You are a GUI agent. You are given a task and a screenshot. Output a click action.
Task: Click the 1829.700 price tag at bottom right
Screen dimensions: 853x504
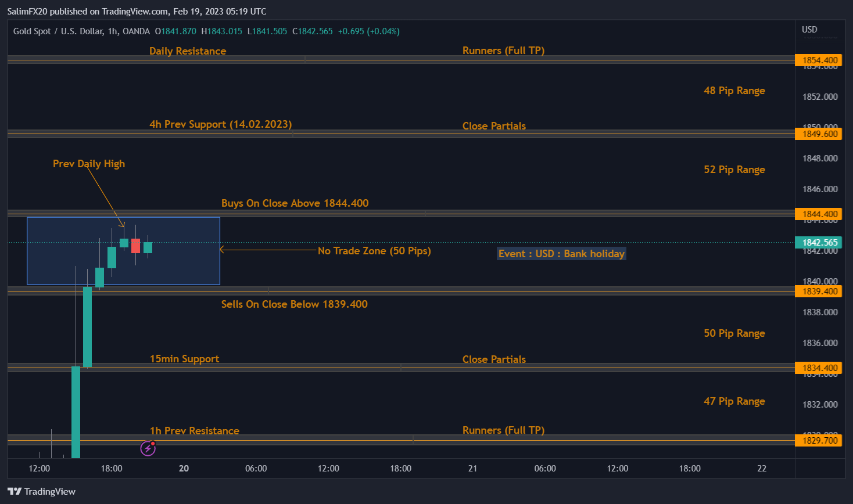tap(818, 440)
